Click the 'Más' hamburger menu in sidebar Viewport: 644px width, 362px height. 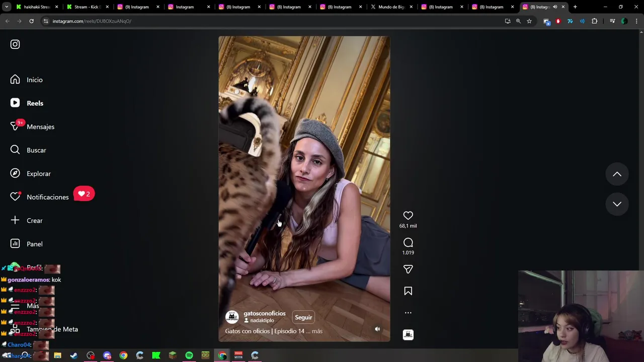(25, 306)
